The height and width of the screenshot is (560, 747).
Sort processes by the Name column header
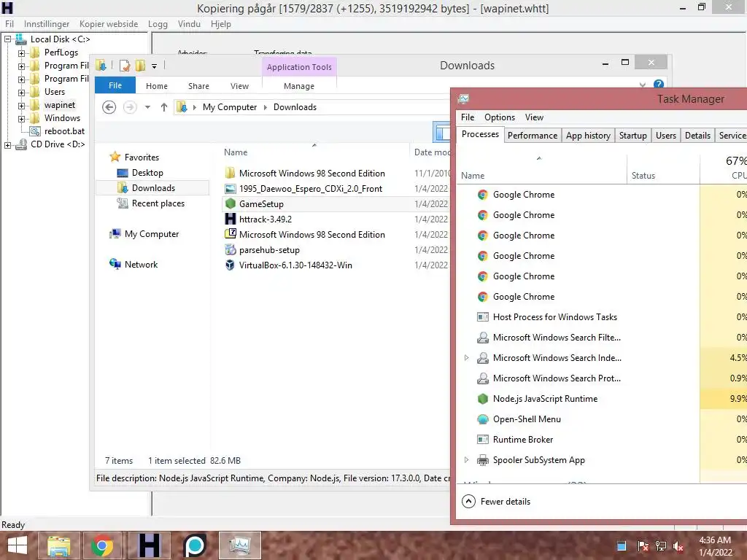point(473,176)
